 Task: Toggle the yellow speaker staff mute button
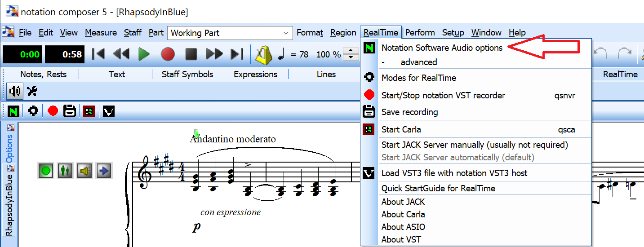[x=84, y=171]
